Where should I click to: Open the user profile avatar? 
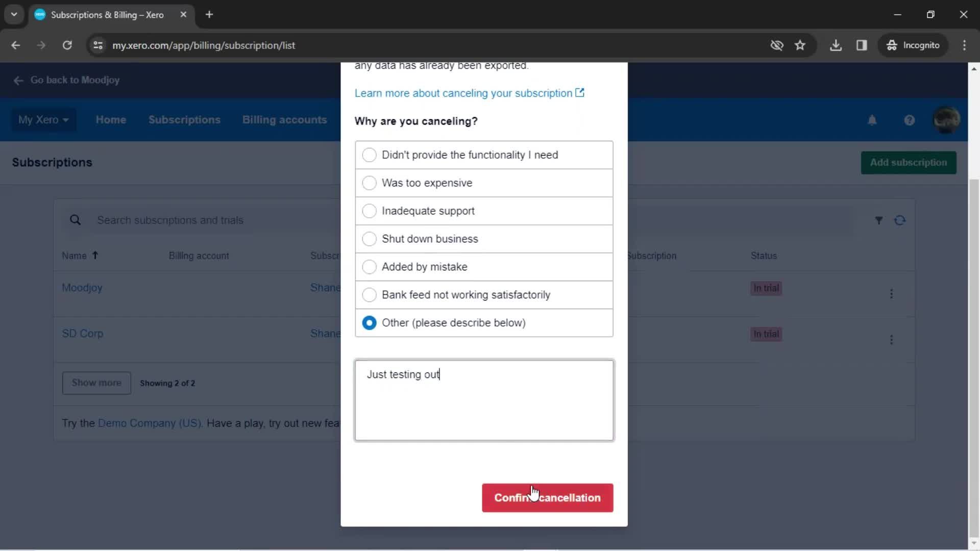[x=946, y=120]
